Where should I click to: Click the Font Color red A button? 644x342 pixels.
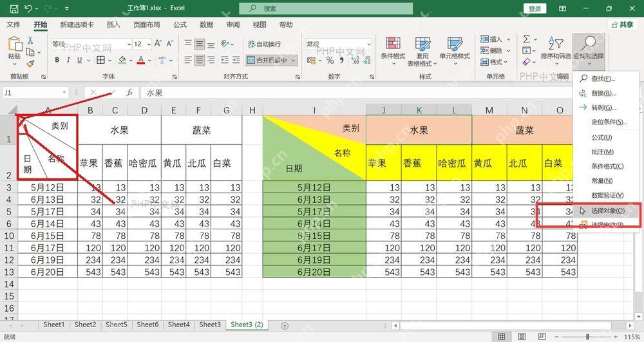141,60
